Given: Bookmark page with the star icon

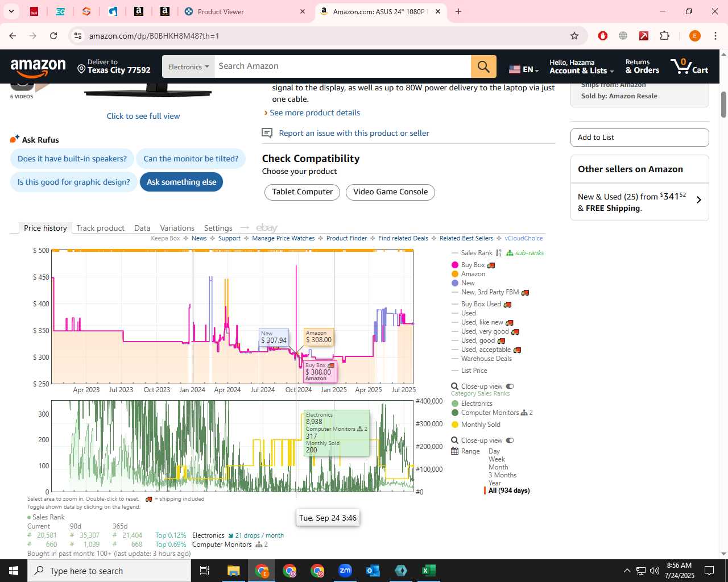Looking at the screenshot, I should click(574, 36).
